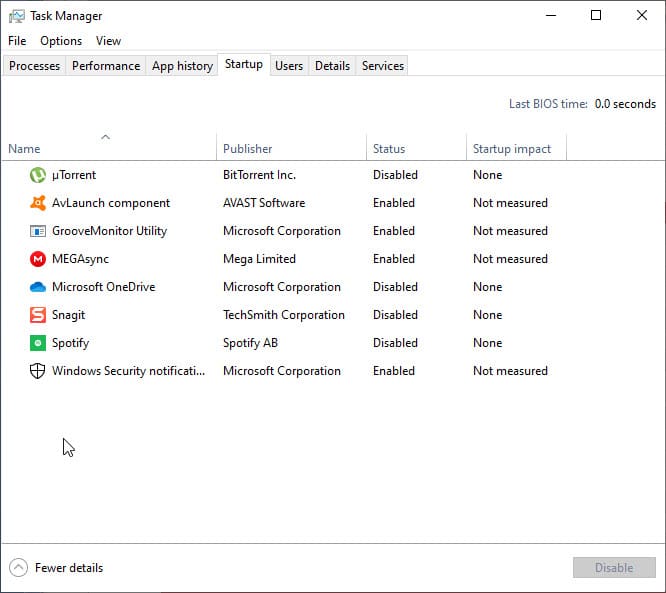Select the Spotify name entry
The image size is (666, 593).
pyautogui.click(x=71, y=343)
